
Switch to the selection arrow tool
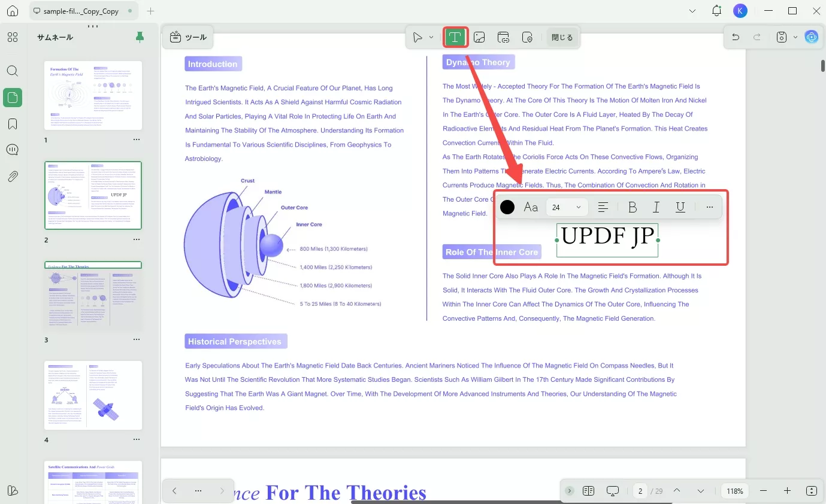pos(417,37)
